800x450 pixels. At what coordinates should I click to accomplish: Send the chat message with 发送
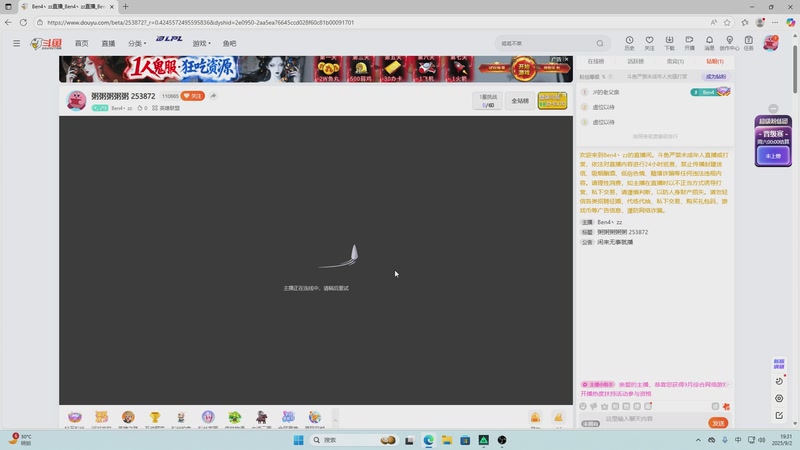(718, 423)
